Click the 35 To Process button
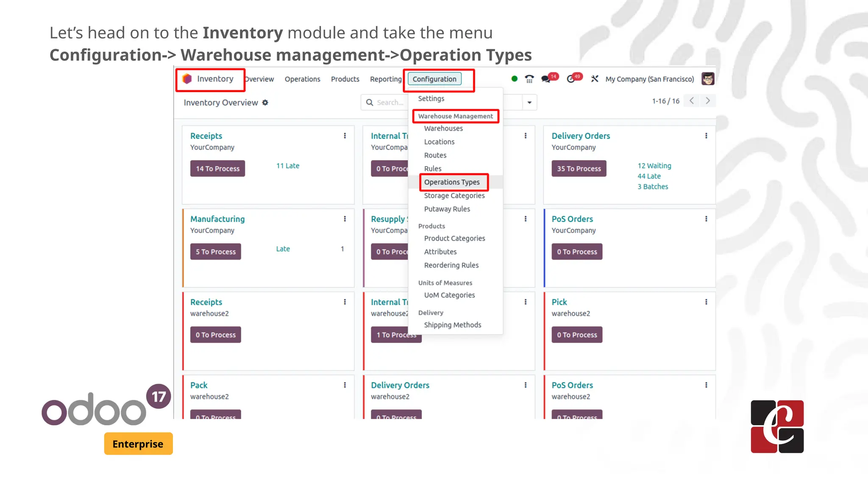Screen dimensions: 868x488 pos(579,169)
